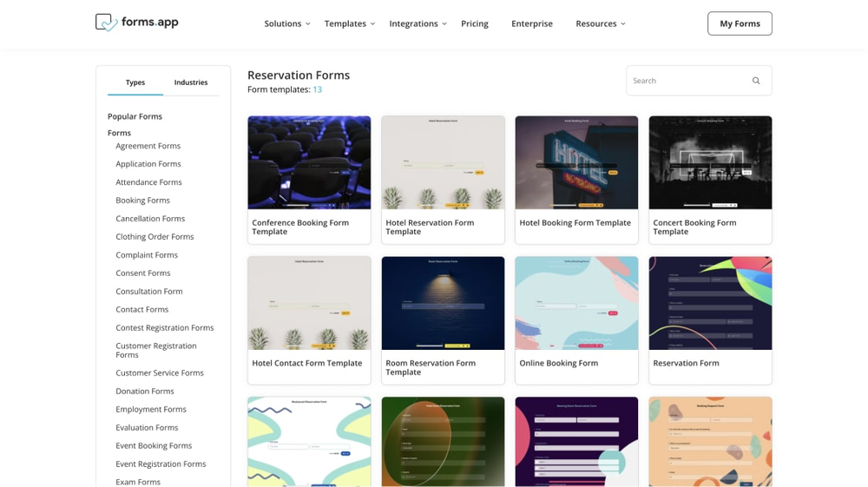Open the Resources dropdown menu
Image resolution: width=868 pixels, height=487 pixels.
point(600,23)
